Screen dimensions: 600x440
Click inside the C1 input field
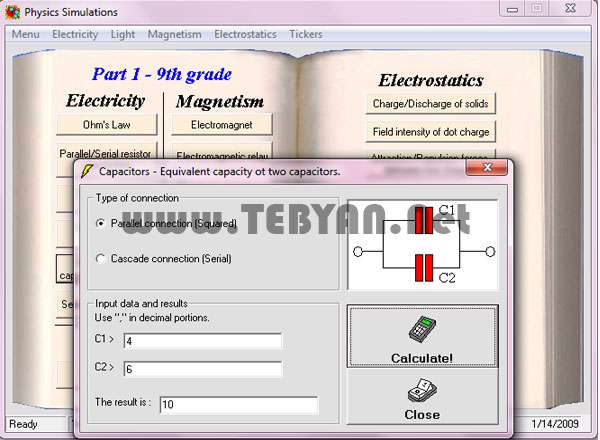point(203,341)
